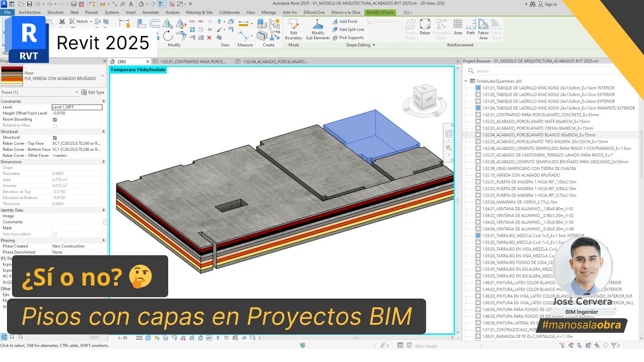Choose the Add Split Line tool

tap(348, 29)
